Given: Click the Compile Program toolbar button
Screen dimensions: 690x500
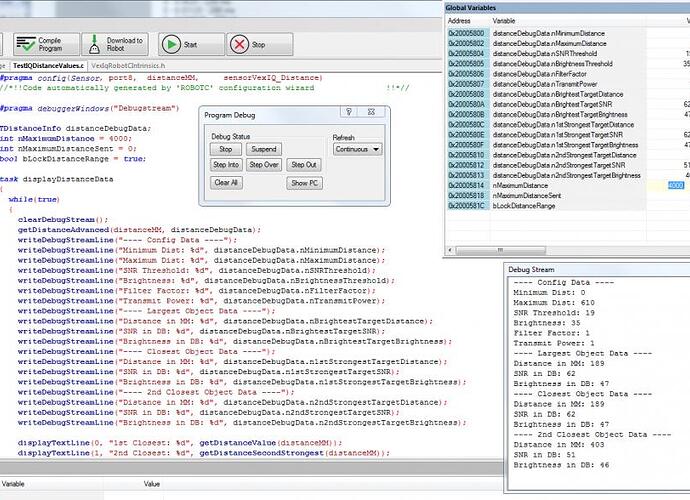Looking at the screenshot, I should tap(46, 44).
